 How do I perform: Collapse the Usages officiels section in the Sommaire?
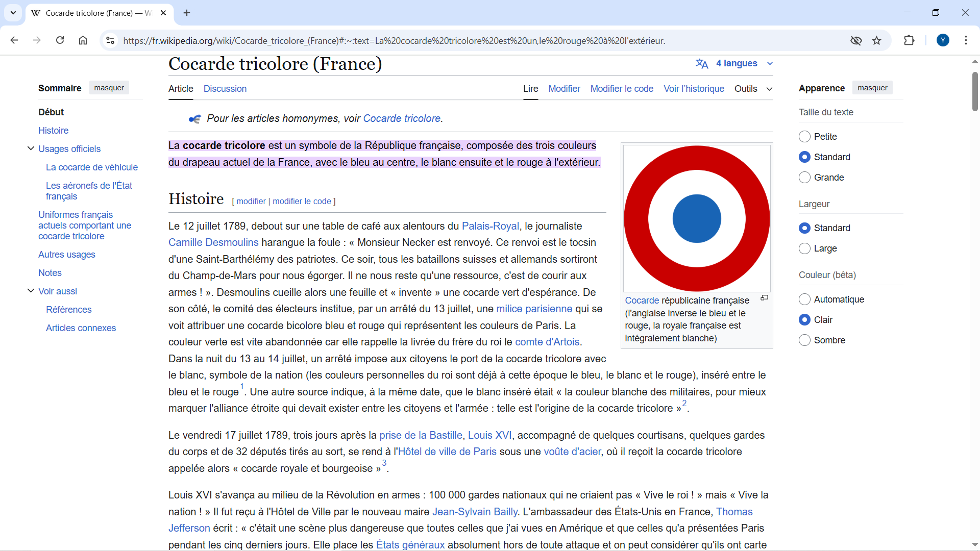(x=31, y=148)
